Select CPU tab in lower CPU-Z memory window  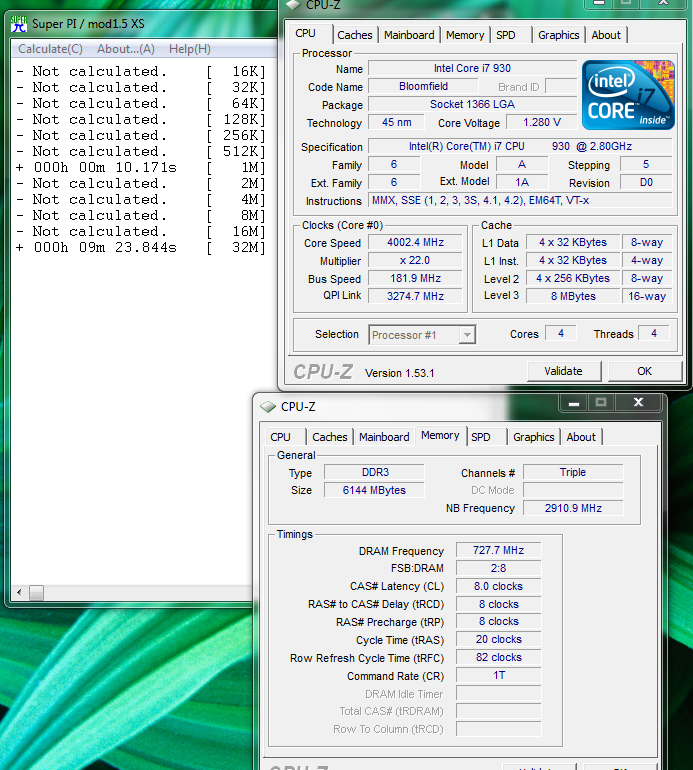click(x=285, y=437)
